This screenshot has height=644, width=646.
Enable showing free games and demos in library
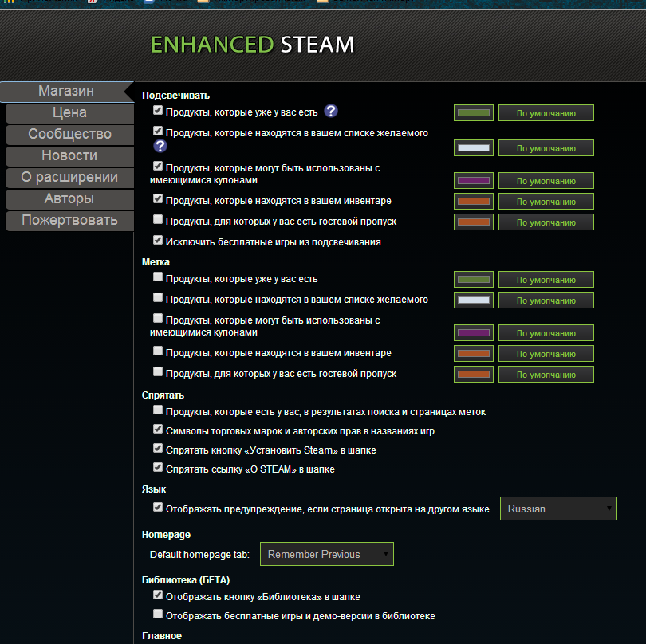158,614
